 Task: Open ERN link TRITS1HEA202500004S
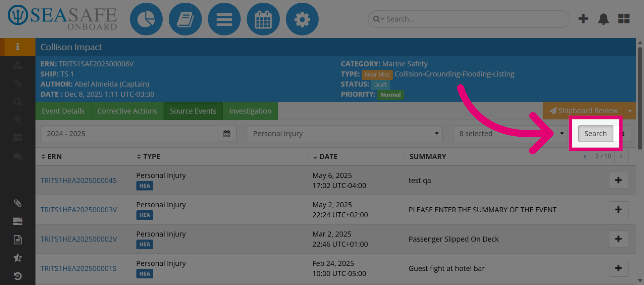(x=78, y=181)
